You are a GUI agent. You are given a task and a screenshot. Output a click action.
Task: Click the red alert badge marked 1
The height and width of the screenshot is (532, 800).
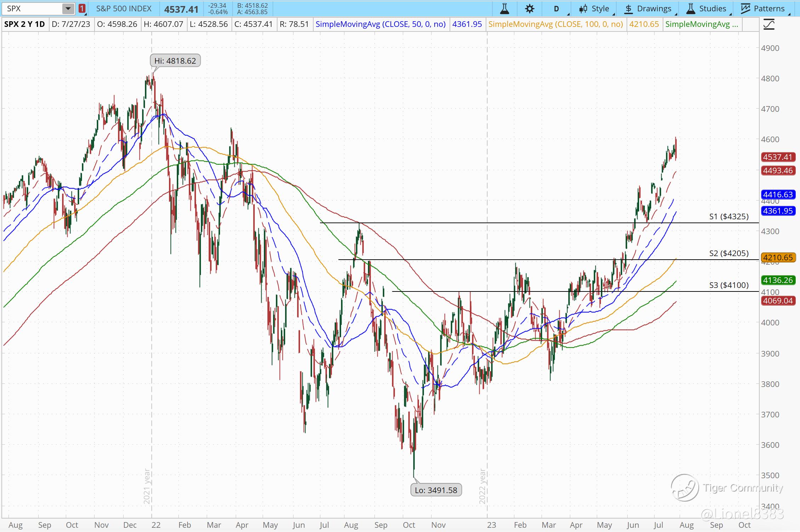tap(82, 8)
